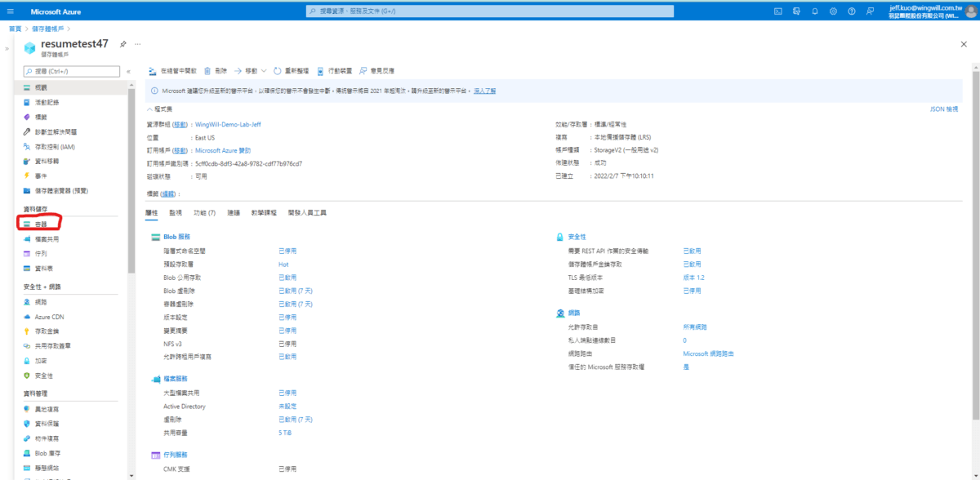980x480 pixels.
Task: Click the Microsoft 網路路由 value
Action: pos(708,353)
